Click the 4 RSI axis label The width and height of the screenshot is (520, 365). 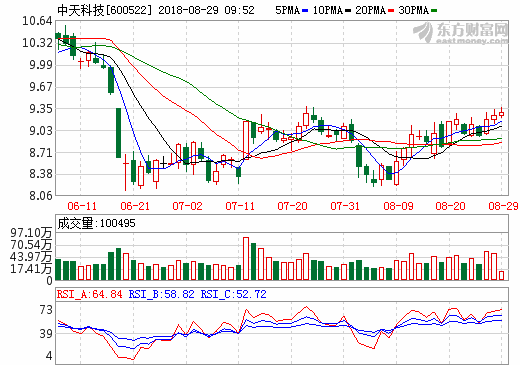coord(49,356)
